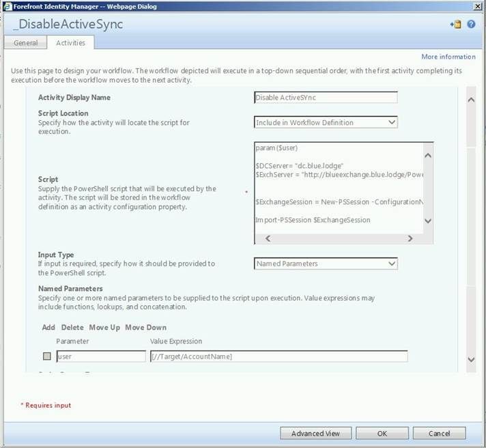Click the add-to-clipboard icon beside help
The height and width of the screenshot is (448, 486).
coord(456,24)
